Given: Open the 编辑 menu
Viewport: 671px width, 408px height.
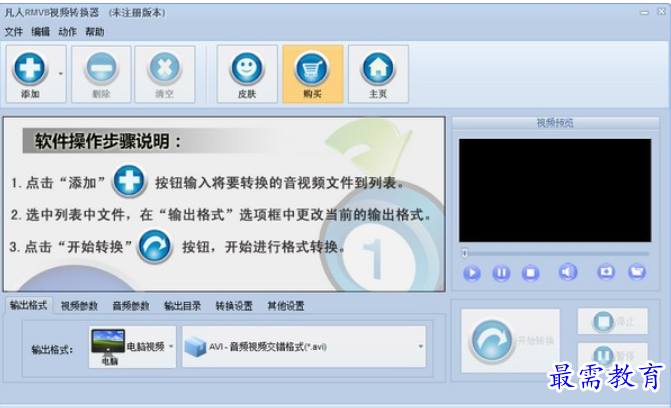Looking at the screenshot, I should click(x=41, y=32).
